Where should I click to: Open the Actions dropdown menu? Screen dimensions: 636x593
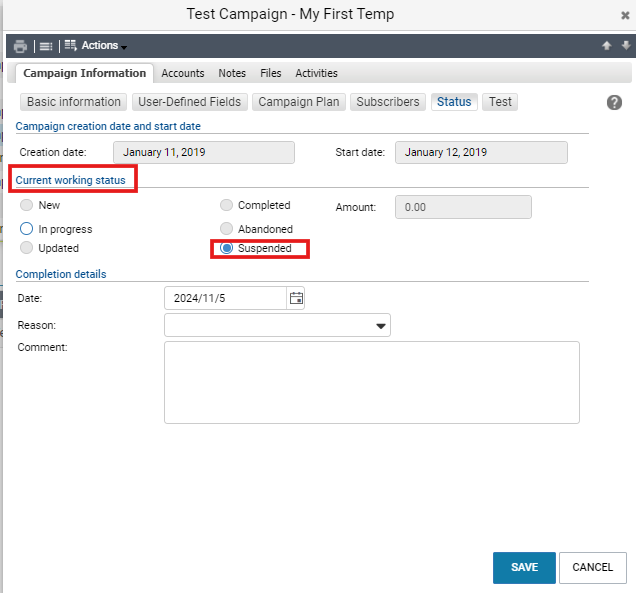click(96, 45)
